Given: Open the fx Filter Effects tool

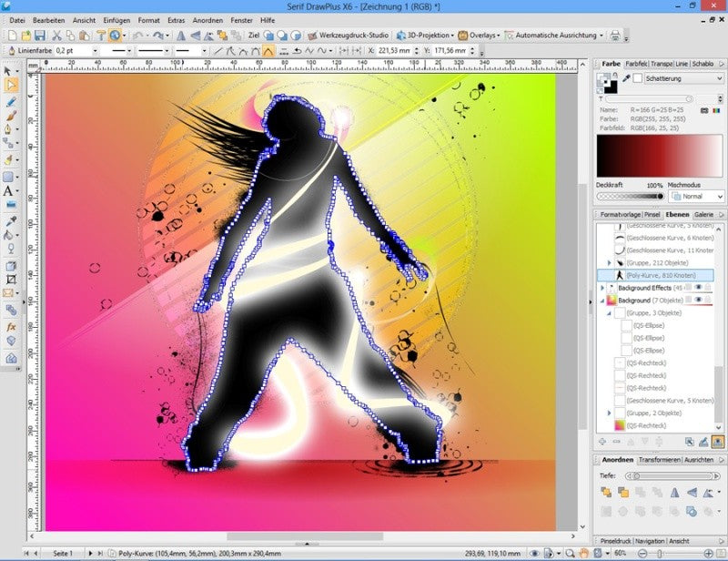Looking at the screenshot, I should pos(11,327).
